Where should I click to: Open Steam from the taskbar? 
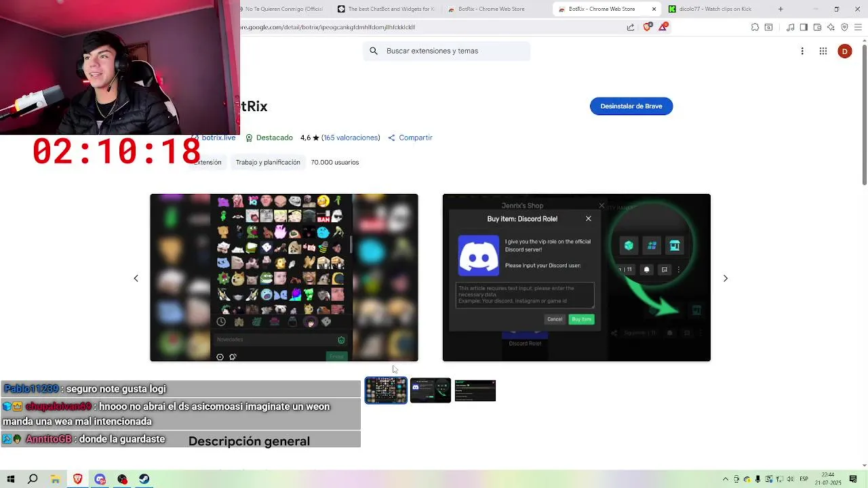click(144, 479)
